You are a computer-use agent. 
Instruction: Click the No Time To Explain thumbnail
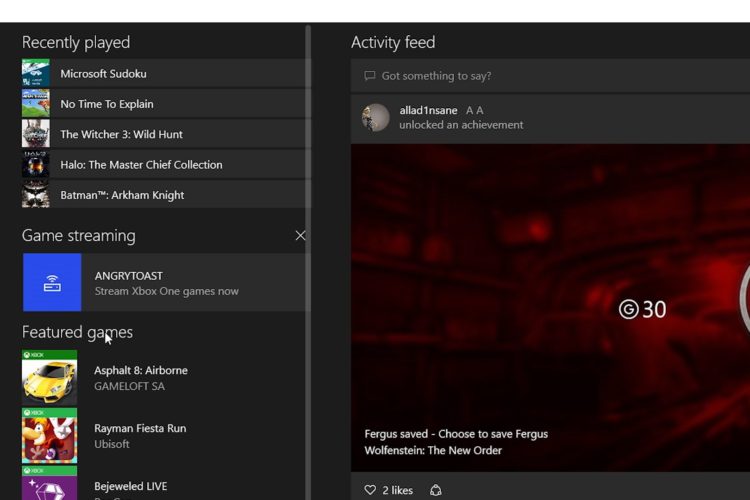(x=35, y=103)
